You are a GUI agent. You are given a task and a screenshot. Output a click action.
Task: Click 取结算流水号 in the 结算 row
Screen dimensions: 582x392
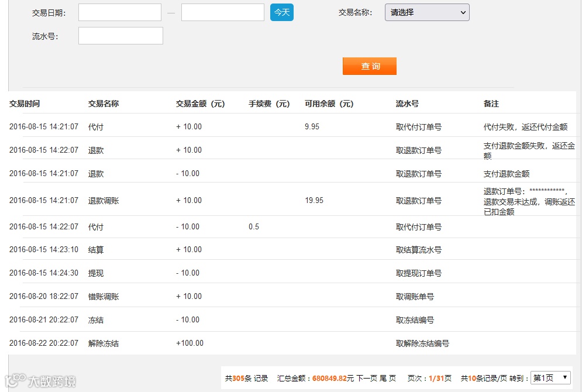[419, 250]
